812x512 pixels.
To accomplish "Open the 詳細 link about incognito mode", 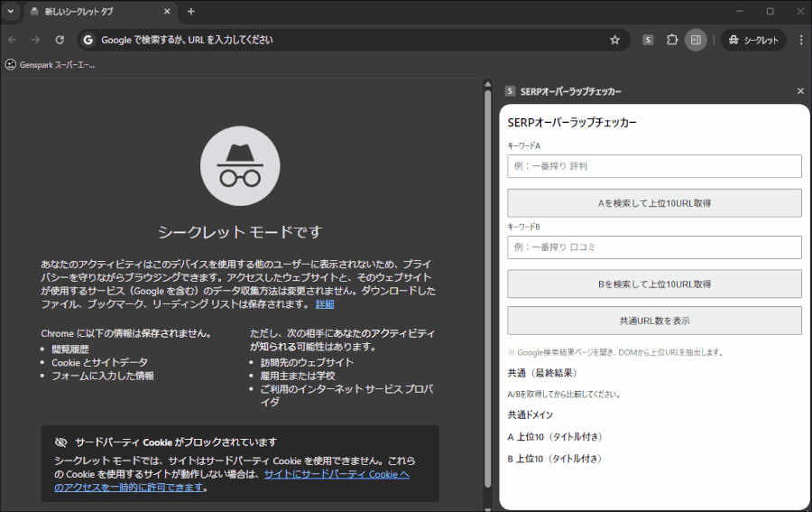I will [x=325, y=304].
